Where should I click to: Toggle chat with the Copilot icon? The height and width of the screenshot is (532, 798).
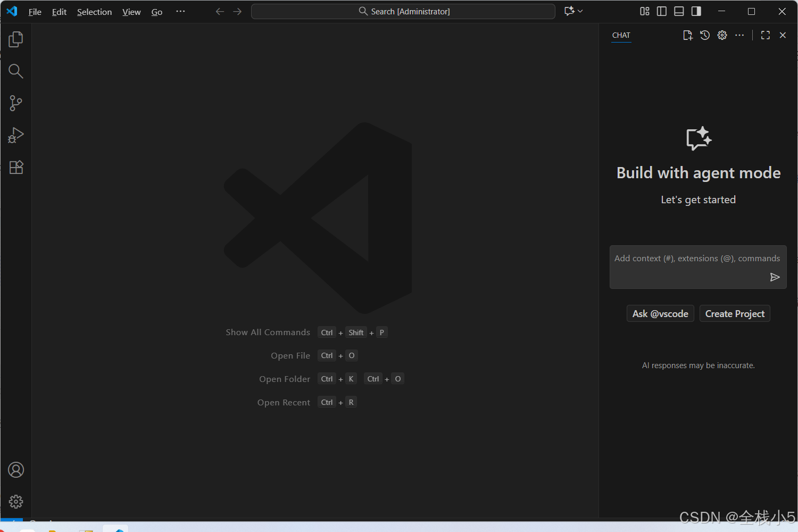point(569,11)
